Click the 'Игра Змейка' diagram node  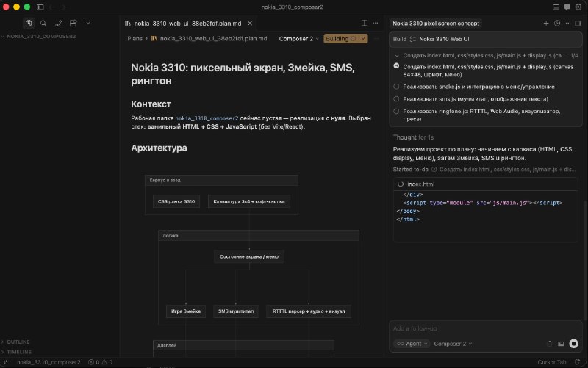186,311
